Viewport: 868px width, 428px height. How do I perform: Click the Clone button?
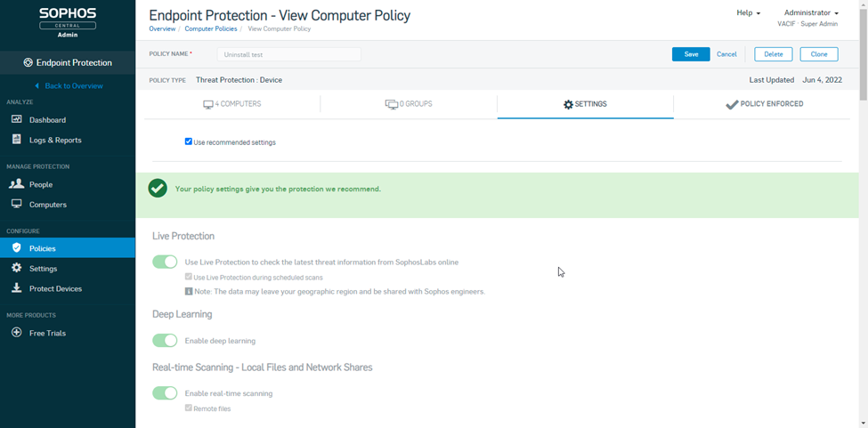(x=819, y=54)
